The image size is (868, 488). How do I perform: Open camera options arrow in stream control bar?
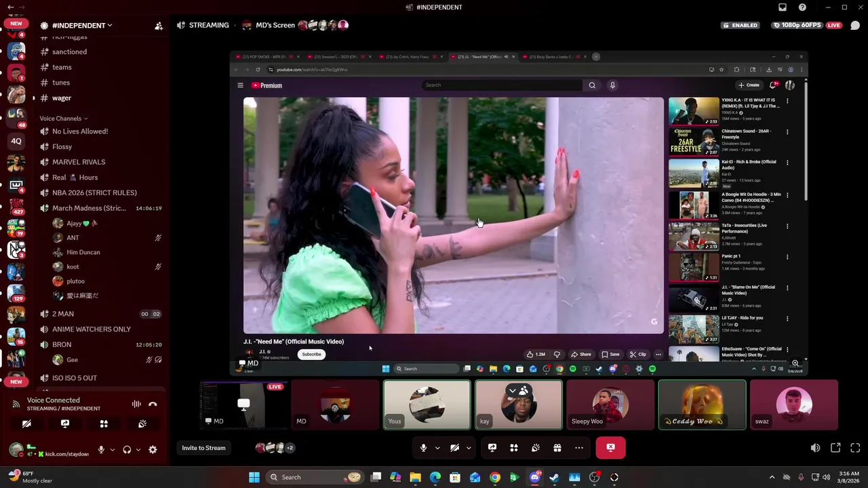click(469, 448)
